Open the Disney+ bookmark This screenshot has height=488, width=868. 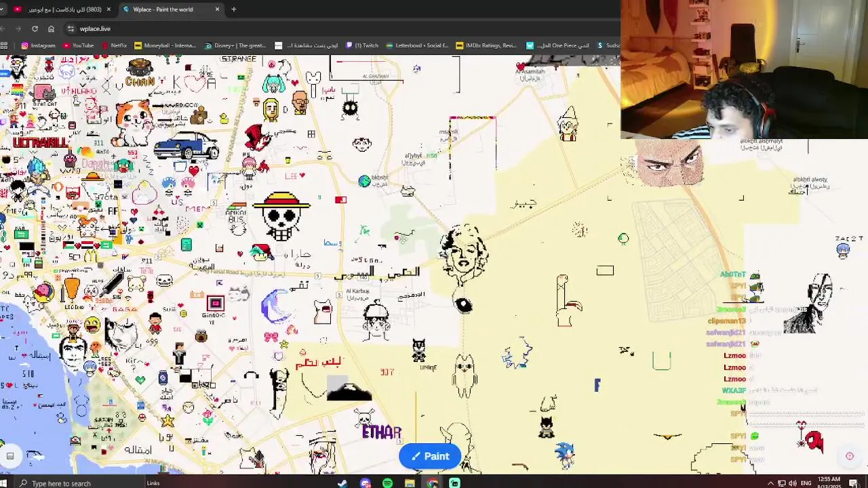click(x=235, y=45)
